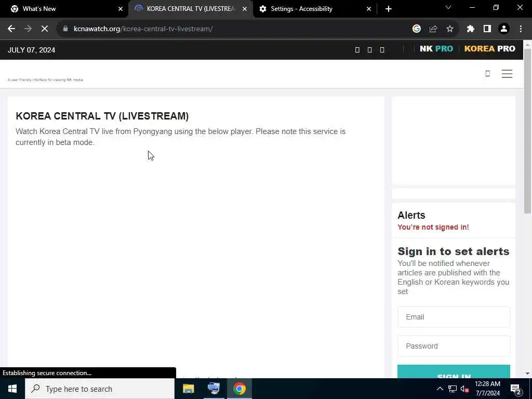Close the What's New tab
The width and height of the screenshot is (532, 399).
tap(121, 9)
